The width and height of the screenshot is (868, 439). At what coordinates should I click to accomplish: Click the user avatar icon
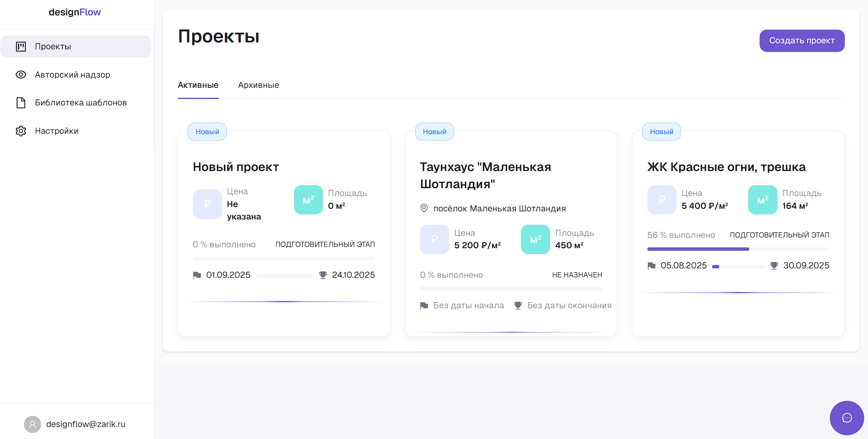click(33, 424)
